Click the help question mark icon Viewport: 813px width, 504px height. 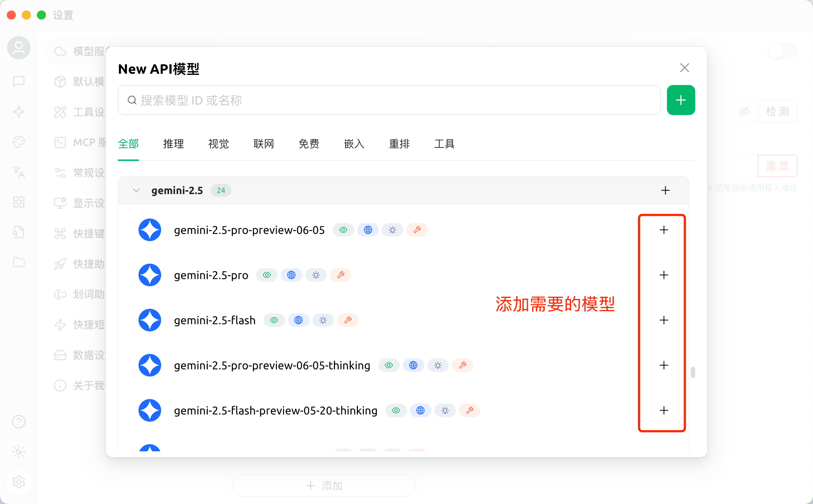(19, 422)
